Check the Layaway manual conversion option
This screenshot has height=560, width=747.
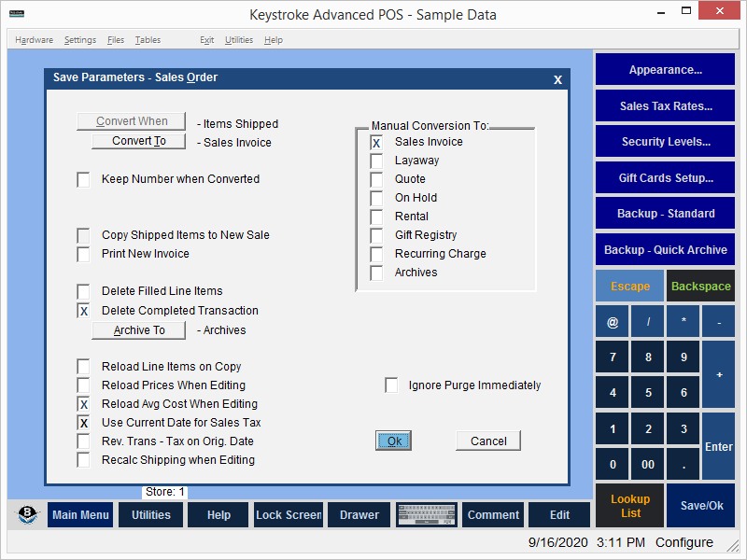(376, 161)
